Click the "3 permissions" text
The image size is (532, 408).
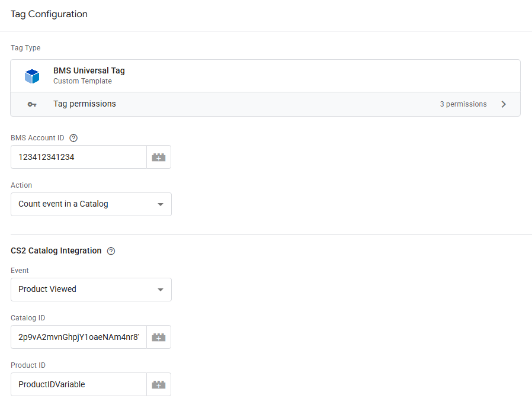(463, 104)
